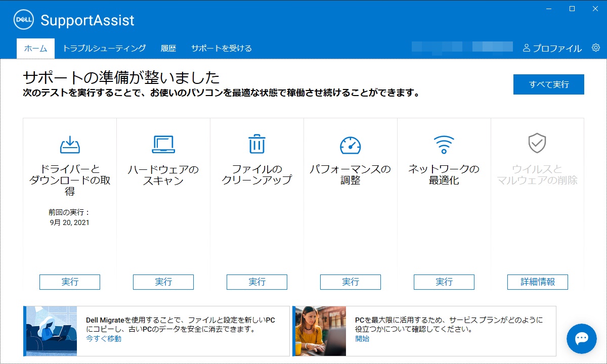Open the トラブルシューティング tab
This screenshot has height=364, width=607.
tap(104, 49)
